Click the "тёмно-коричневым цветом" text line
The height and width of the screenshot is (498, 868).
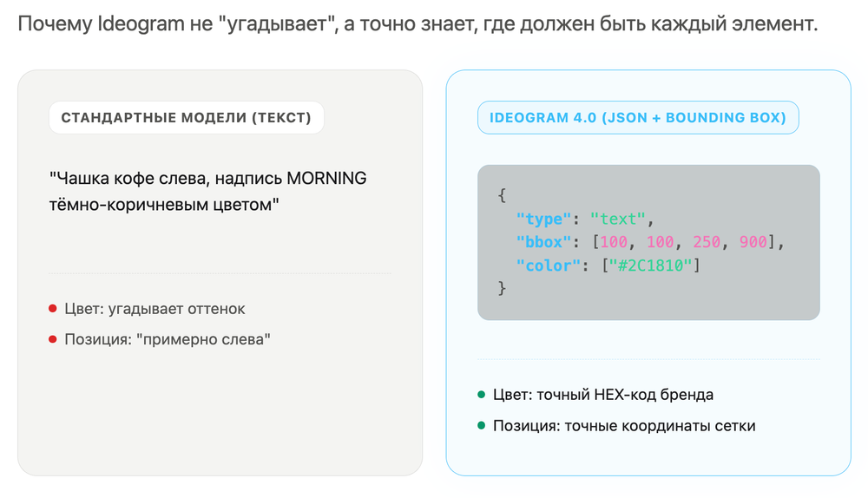coord(164,205)
